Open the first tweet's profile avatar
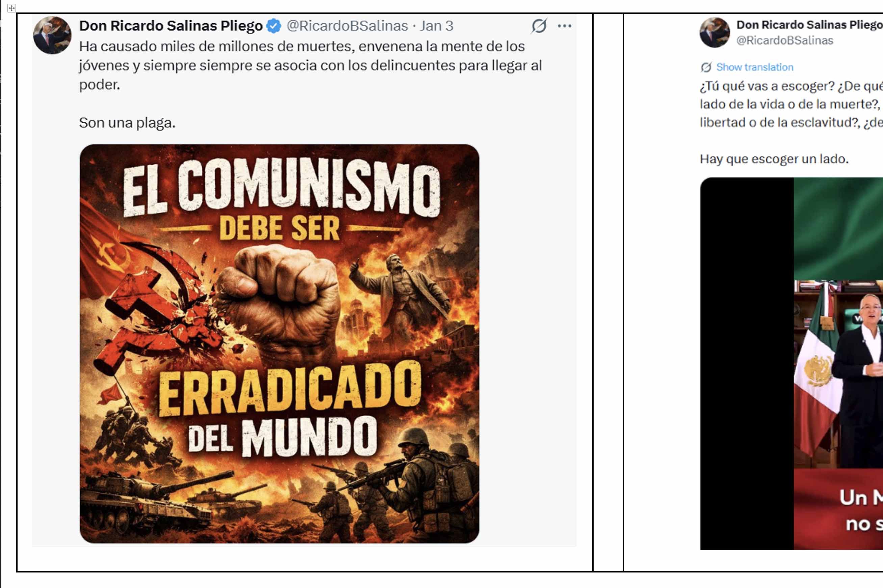The width and height of the screenshot is (883, 588). click(52, 35)
